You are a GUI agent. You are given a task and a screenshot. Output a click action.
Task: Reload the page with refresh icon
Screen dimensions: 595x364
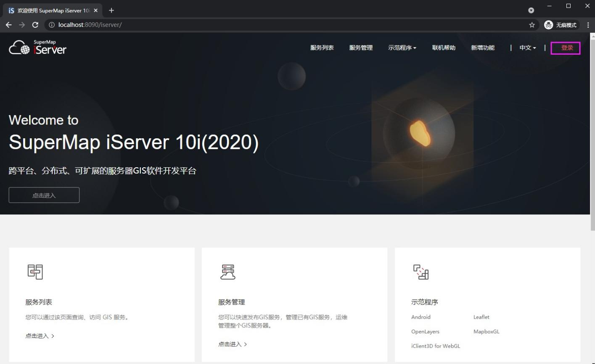(35, 25)
